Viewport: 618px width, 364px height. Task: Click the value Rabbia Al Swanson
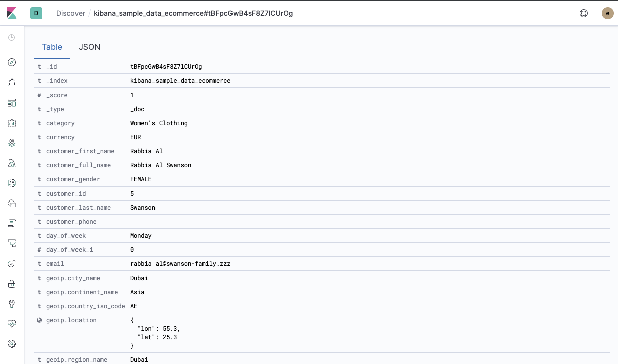[x=161, y=165]
